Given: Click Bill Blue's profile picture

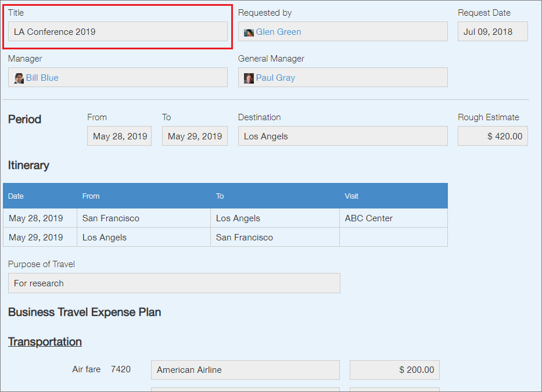Looking at the screenshot, I should (19, 78).
